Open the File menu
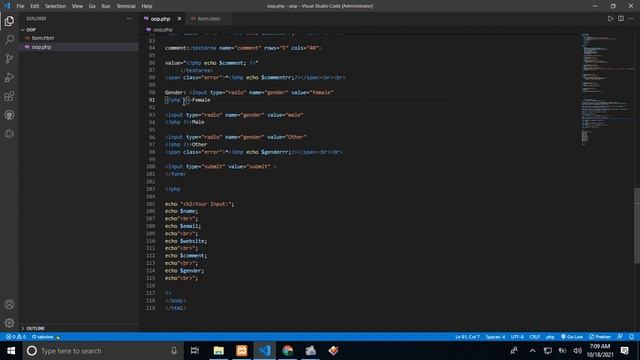640x360 pixels. [20, 6]
